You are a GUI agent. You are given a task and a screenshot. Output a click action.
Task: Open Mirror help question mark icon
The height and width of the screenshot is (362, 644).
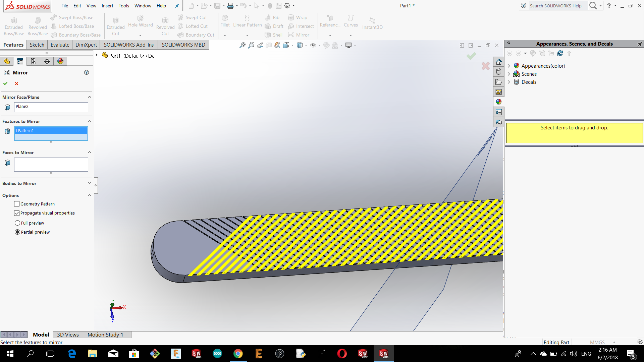click(87, 72)
